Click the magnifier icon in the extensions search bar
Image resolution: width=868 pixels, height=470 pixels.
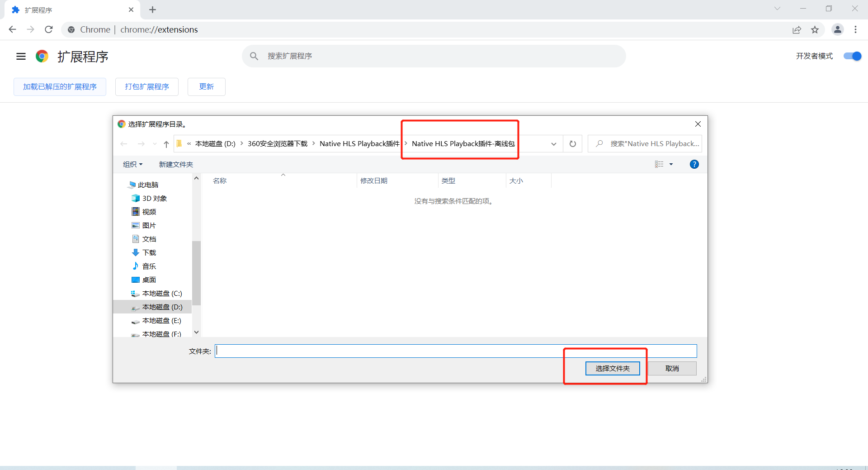(254, 56)
